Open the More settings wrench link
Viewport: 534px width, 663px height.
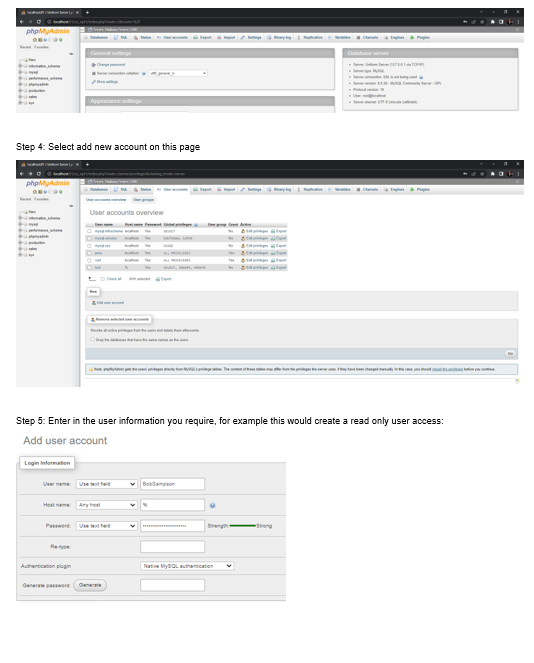105,82
